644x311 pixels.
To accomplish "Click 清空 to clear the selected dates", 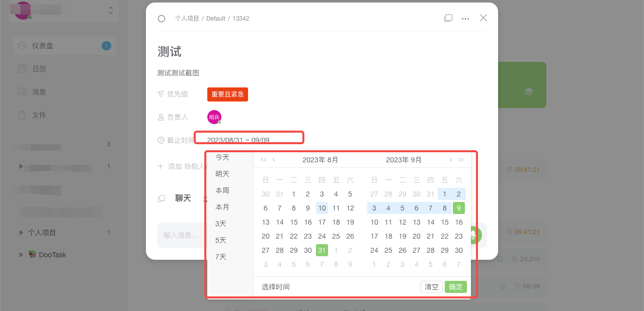I will (x=431, y=286).
